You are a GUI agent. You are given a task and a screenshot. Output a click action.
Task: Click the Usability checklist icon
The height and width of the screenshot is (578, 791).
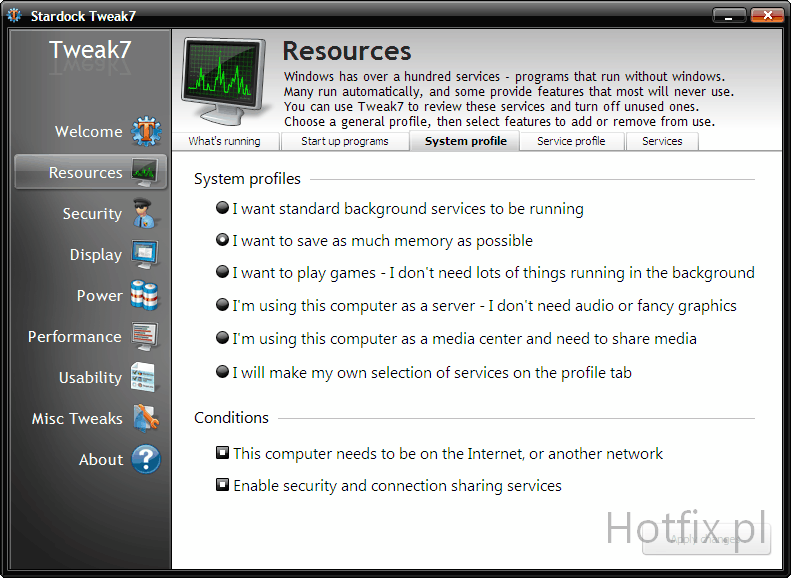144,377
